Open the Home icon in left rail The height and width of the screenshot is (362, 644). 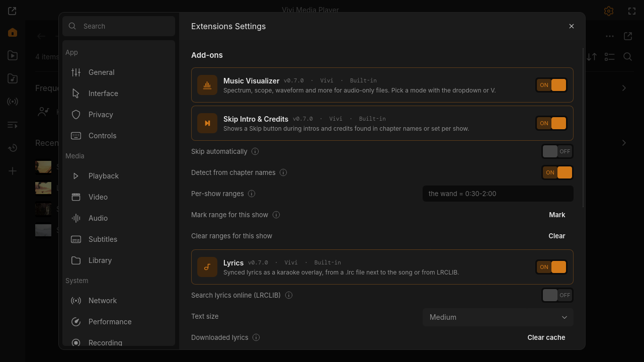tap(13, 33)
